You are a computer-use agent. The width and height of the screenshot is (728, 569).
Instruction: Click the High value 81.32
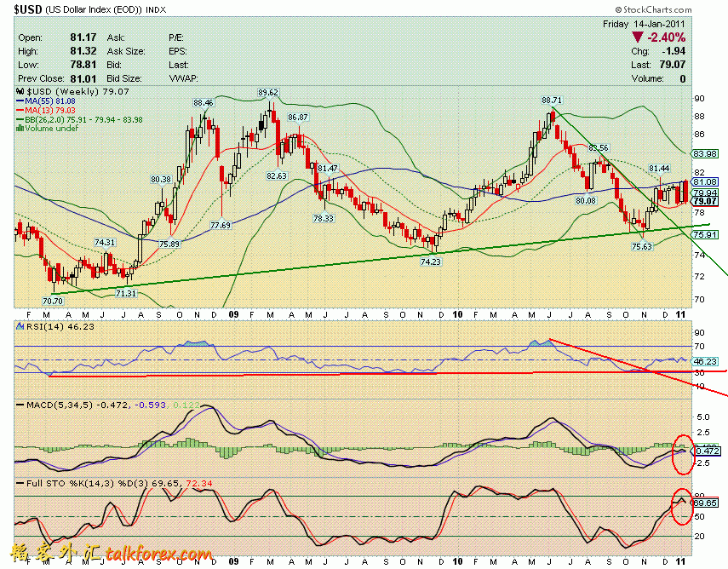[83, 50]
